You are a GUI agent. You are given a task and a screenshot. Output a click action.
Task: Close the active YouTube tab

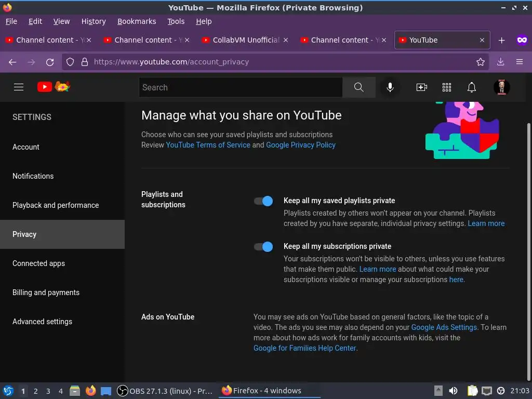point(482,40)
